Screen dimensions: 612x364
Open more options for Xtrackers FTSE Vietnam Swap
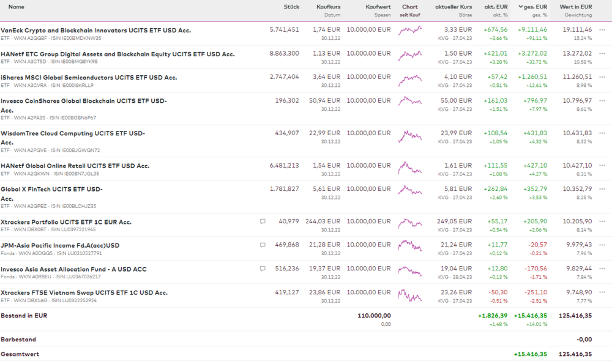click(x=602, y=292)
